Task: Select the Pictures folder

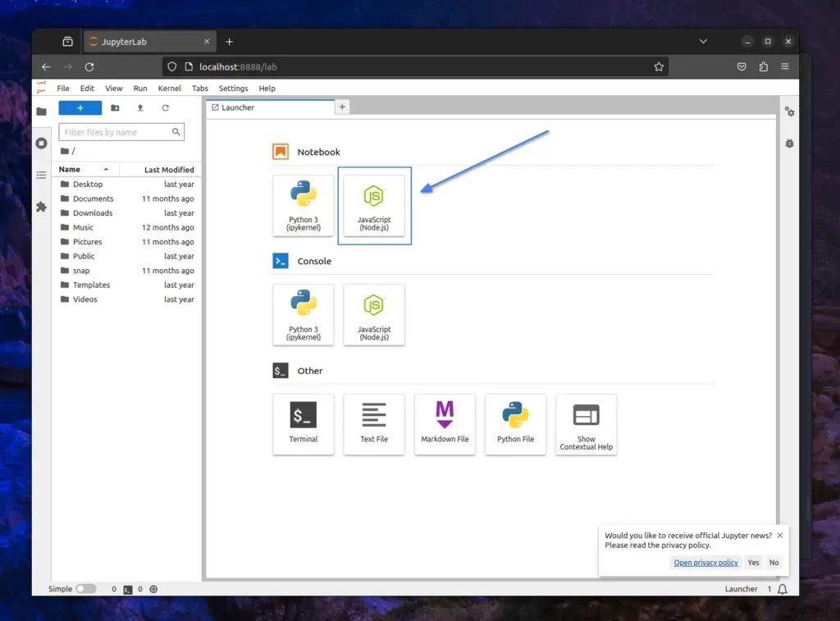Action: coord(127,242)
